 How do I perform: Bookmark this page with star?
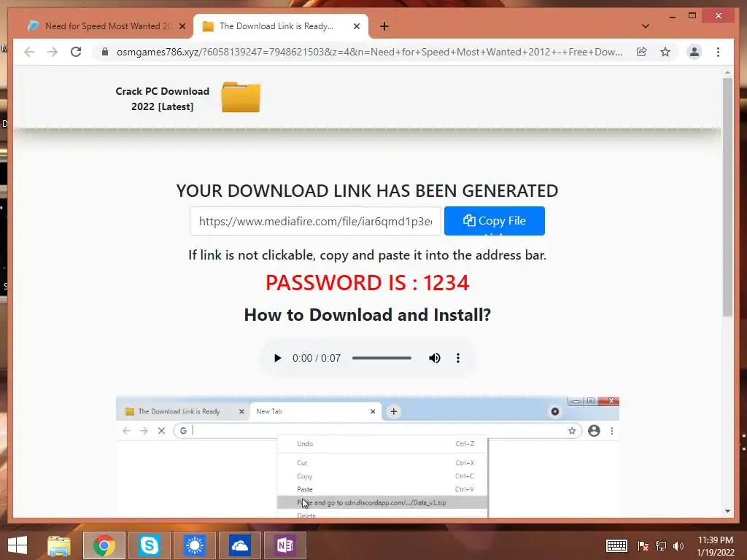pyautogui.click(x=665, y=52)
